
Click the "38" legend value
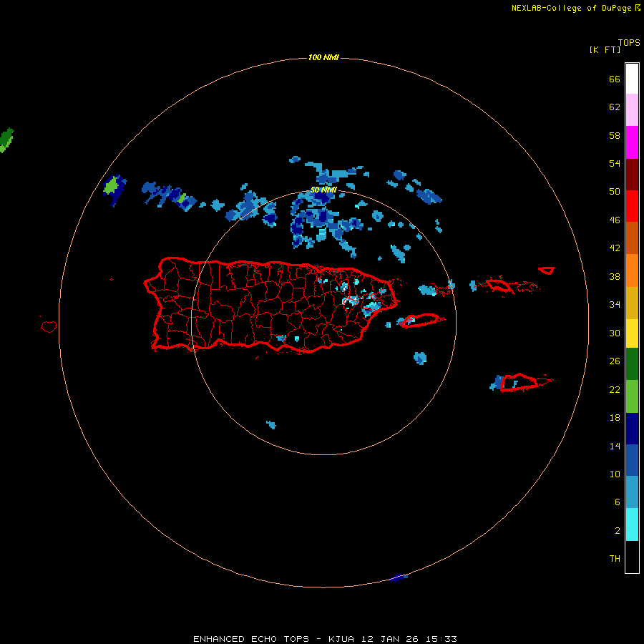tap(615, 276)
